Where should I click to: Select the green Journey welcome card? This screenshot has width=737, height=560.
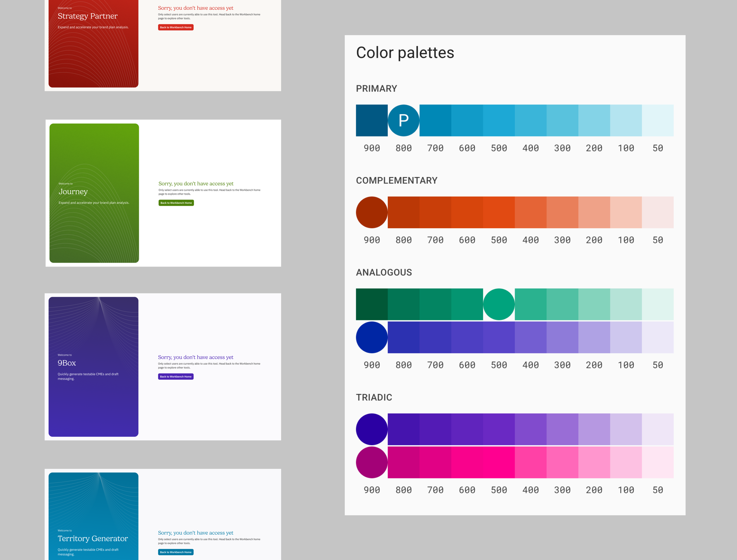coord(94,193)
